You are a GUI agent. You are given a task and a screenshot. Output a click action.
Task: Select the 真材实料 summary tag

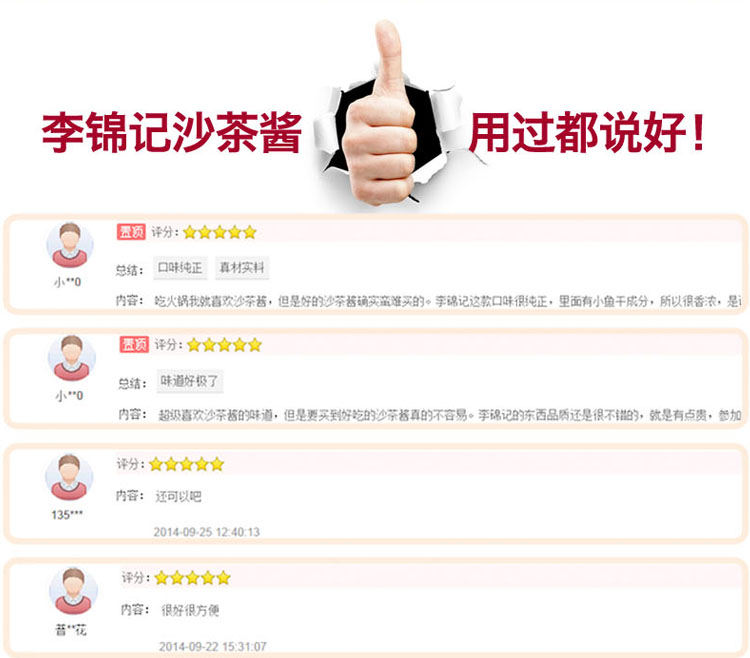tap(242, 268)
